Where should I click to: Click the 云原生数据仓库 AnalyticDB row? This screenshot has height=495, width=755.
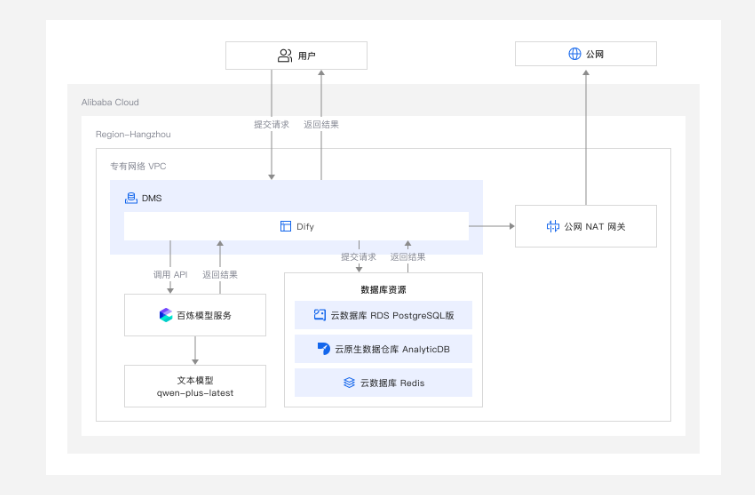pyautogui.click(x=383, y=349)
